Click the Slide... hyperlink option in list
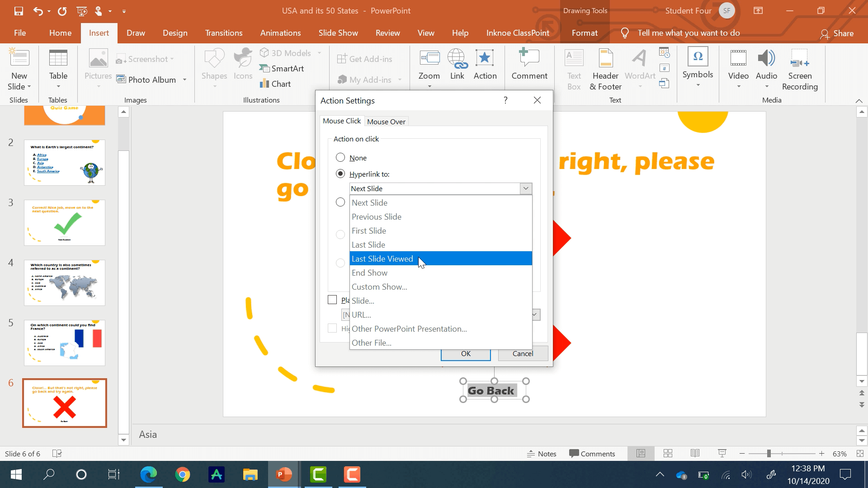Image resolution: width=868 pixels, height=488 pixels. 363,300
